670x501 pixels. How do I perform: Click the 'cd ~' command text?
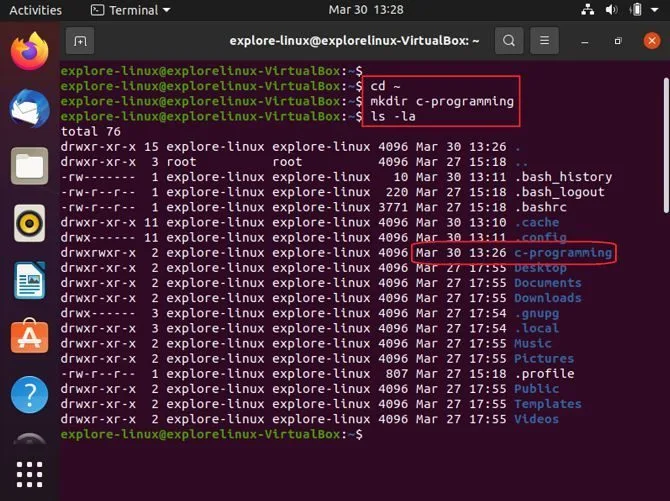coord(385,86)
